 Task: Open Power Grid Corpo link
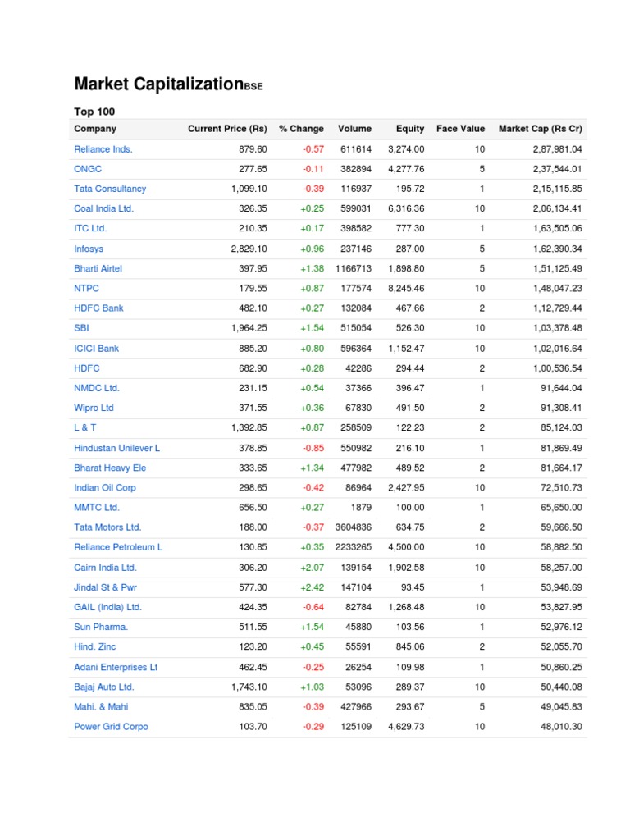click(x=111, y=727)
